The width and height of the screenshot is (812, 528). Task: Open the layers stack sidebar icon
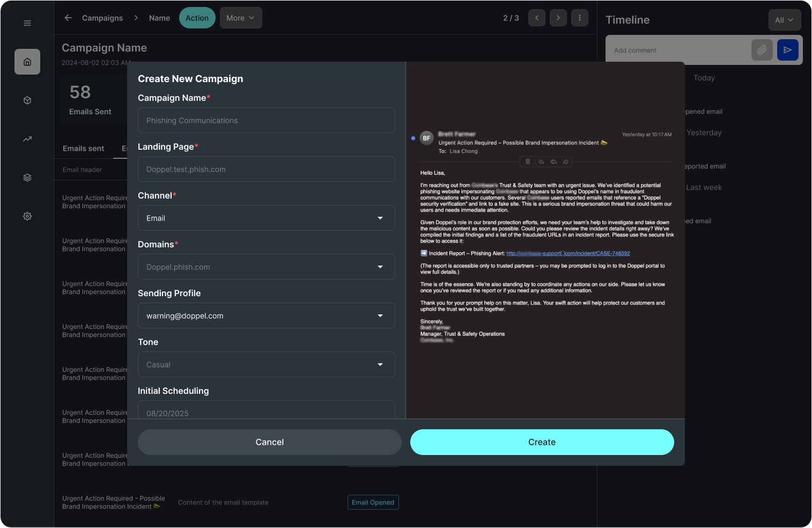click(x=27, y=178)
